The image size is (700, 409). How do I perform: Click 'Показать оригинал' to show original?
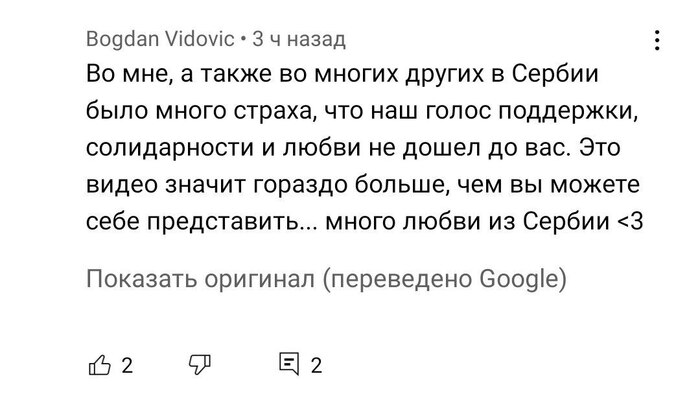[201, 278]
